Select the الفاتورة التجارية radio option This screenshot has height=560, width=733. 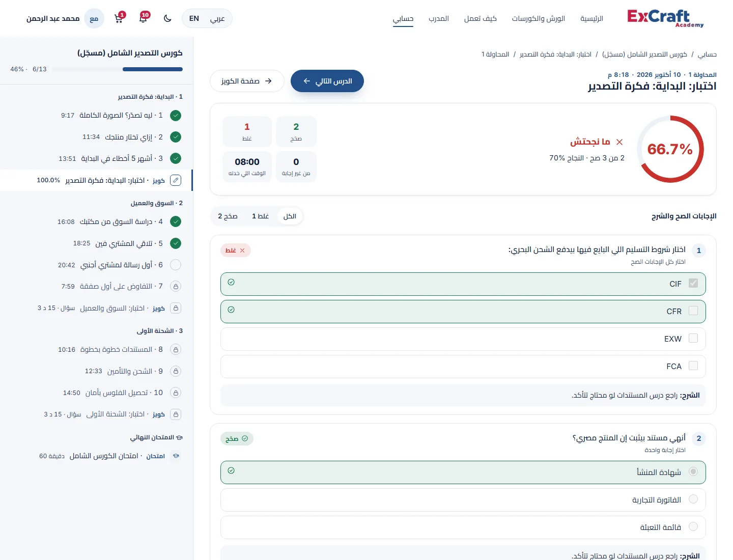[693, 499]
